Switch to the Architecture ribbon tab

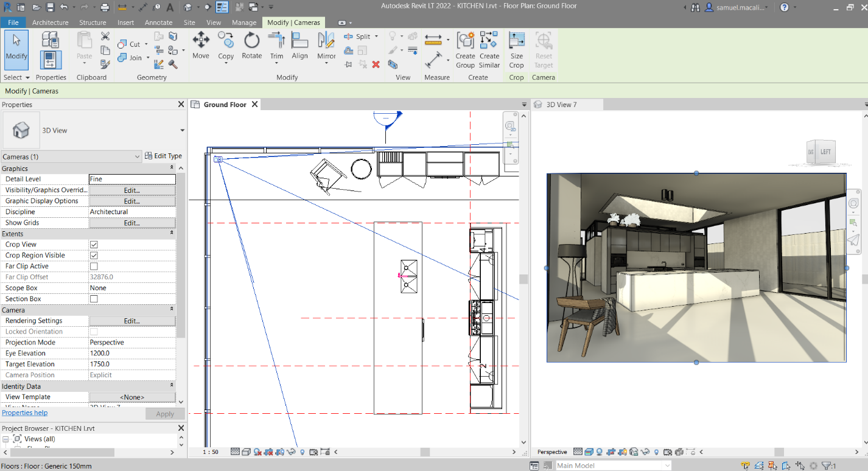coord(50,22)
